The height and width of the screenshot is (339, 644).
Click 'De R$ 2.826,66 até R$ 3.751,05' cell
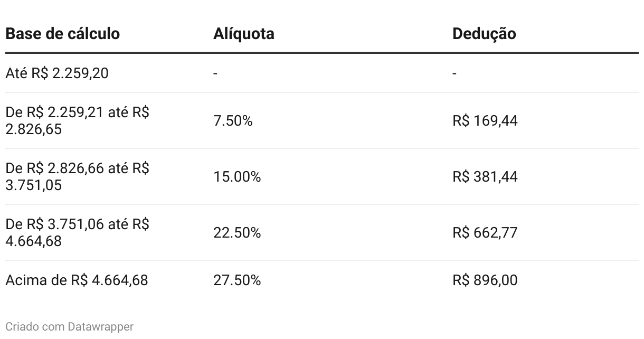click(x=77, y=177)
